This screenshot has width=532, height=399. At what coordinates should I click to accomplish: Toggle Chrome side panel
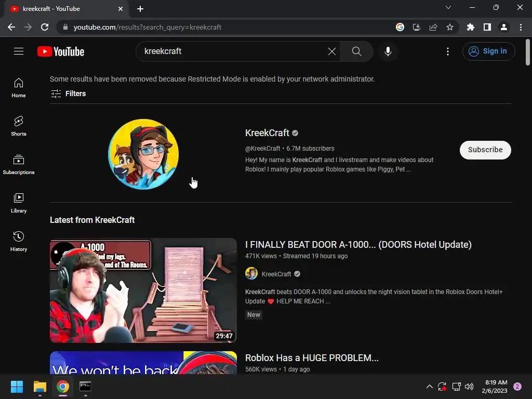point(487,27)
